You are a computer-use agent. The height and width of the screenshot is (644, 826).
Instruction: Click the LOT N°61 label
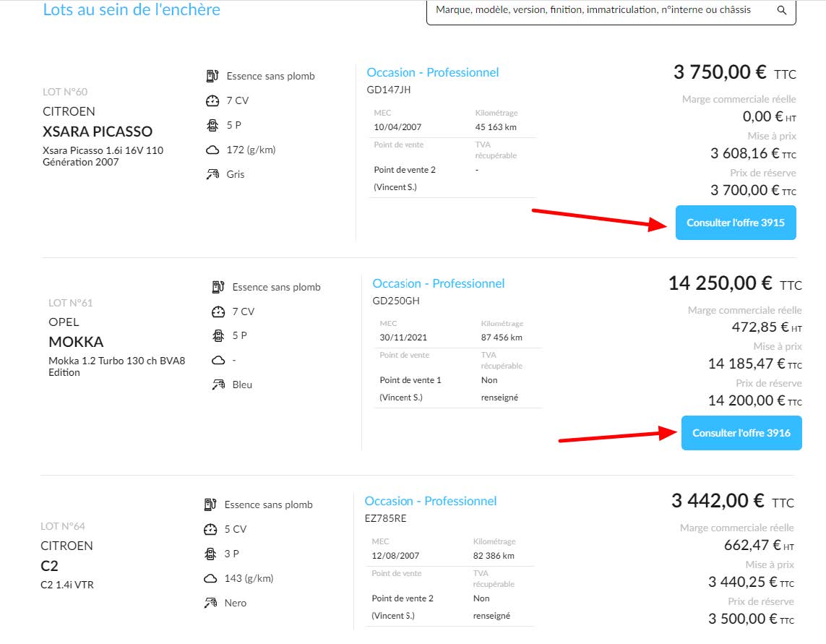coord(71,303)
